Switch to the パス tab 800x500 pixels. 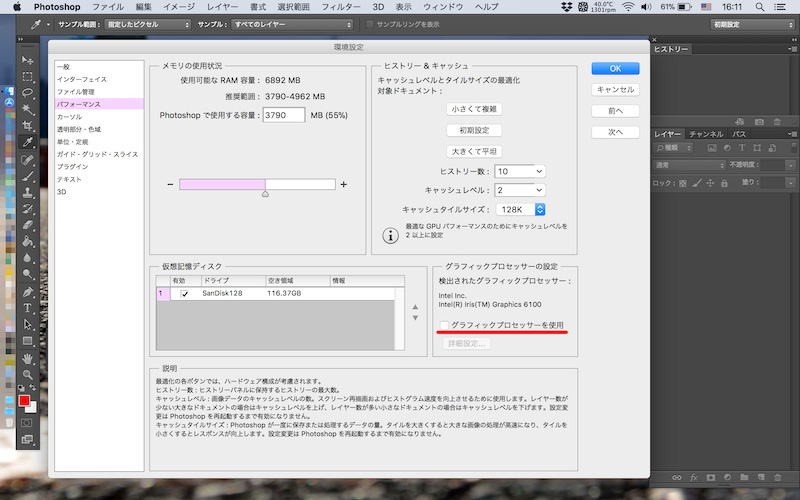tap(739, 134)
